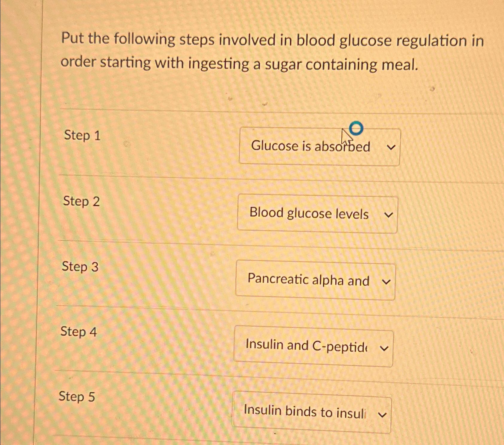Screen dimensions: 504x445
Task: Select the Step 5 label
Action: tap(77, 397)
